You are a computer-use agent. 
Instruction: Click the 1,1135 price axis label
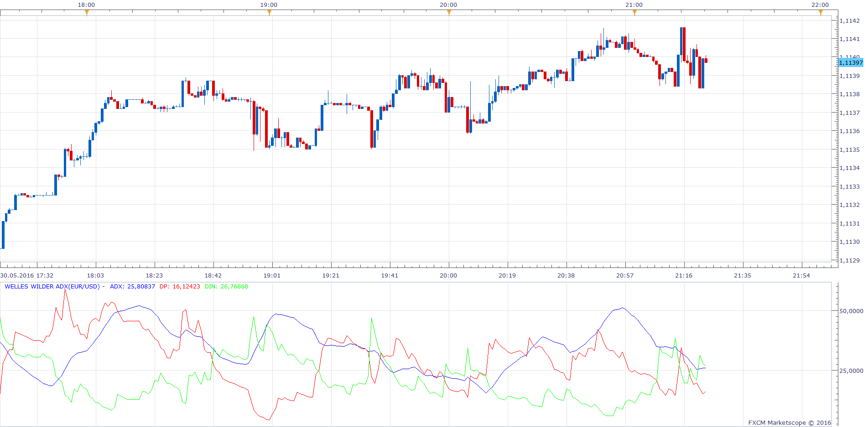[x=850, y=149]
